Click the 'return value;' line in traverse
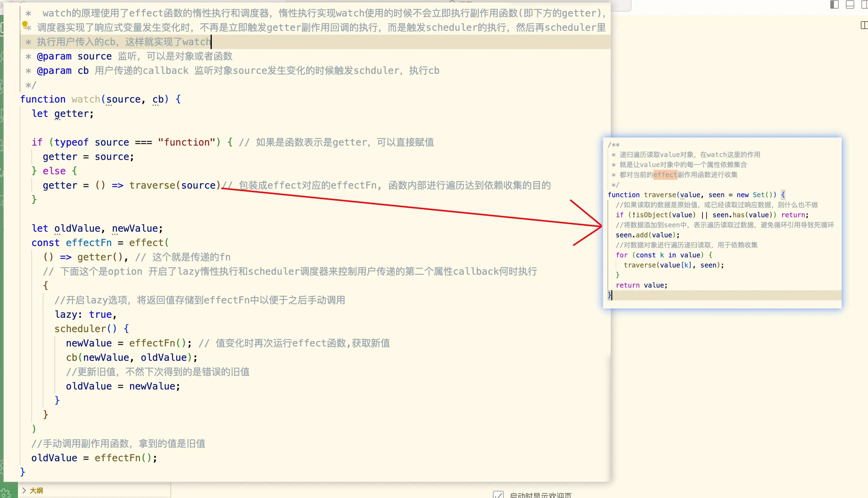 pyautogui.click(x=642, y=285)
